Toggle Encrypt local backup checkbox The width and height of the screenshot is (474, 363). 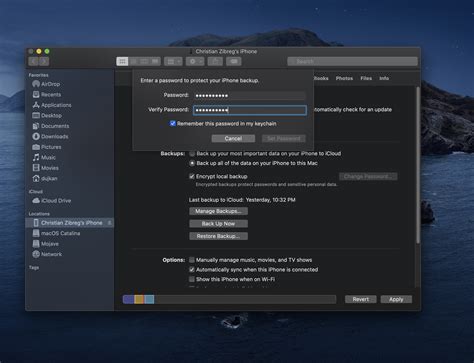coord(192,176)
